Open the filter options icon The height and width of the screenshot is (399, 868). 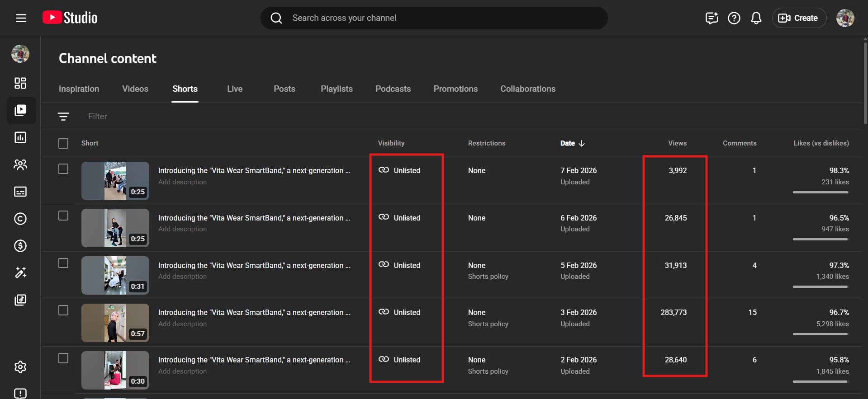pyautogui.click(x=63, y=117)
